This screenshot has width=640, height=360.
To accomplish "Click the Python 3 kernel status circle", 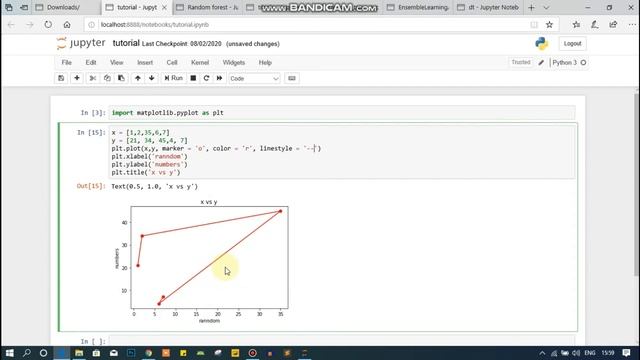I will tap(583, 62).
